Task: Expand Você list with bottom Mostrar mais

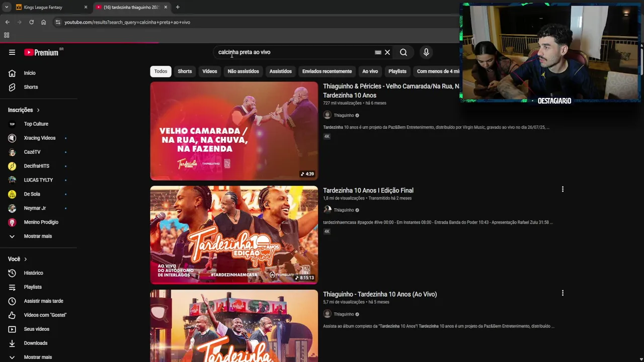Action: tap(38, 357)
